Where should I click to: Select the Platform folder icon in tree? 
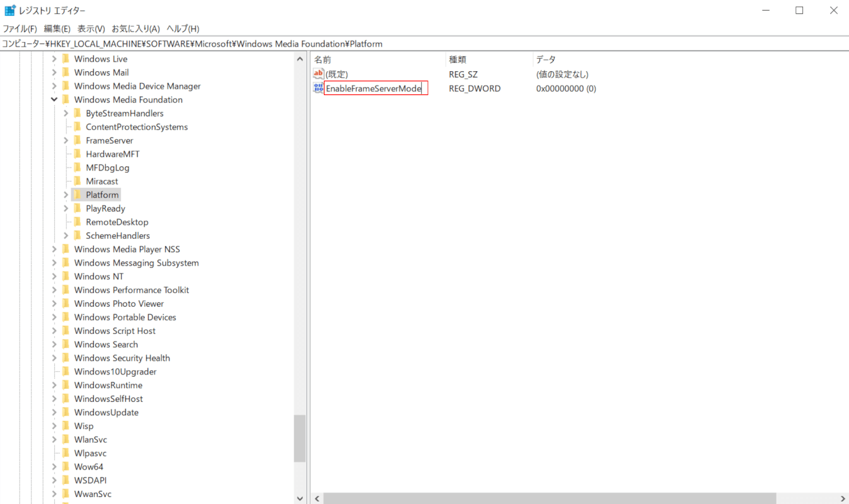[78, 195]
